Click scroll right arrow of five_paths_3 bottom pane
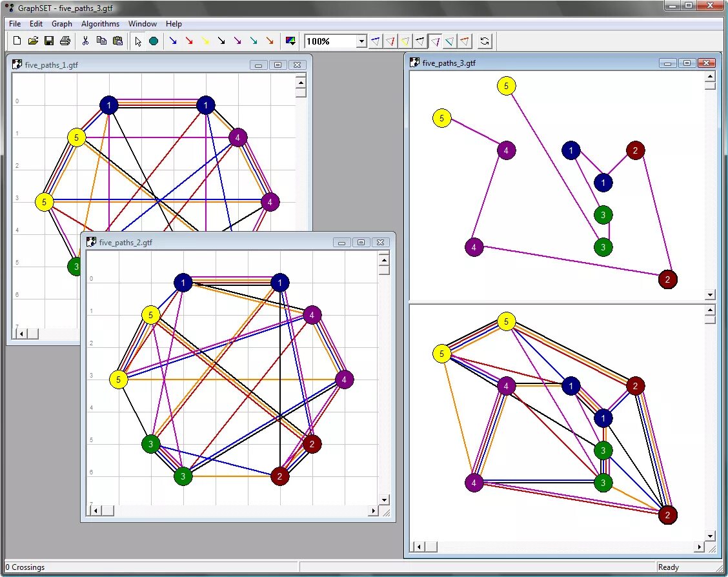 pyautogui.click(x=700, y=547)
